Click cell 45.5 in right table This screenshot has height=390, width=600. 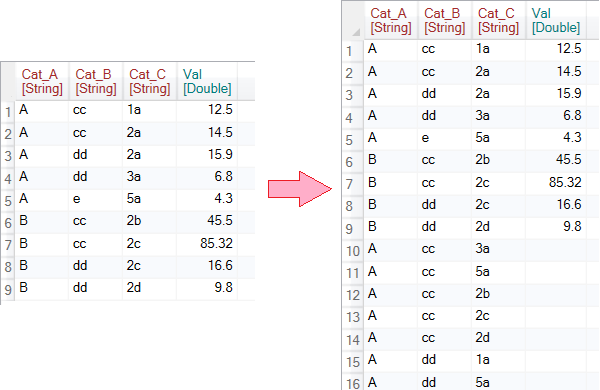pyautogui.click(x=556, y=160)
